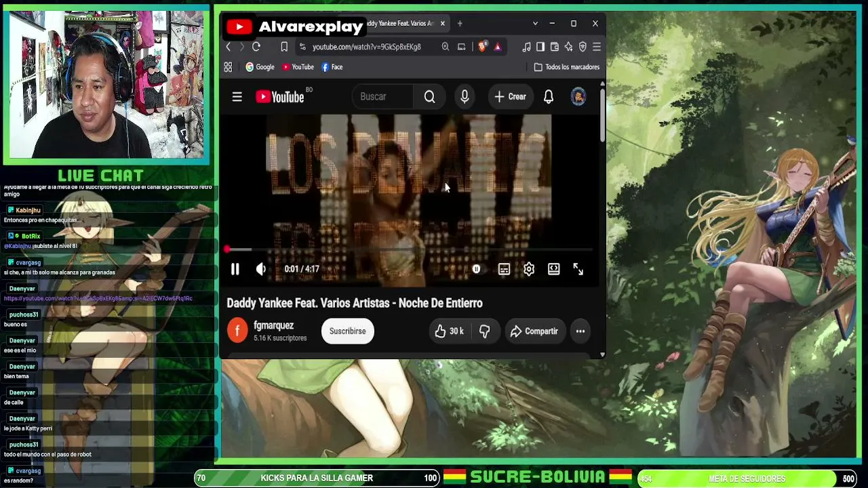The image size is (868, 488).
Task: Open more actions three-dot menu
Action: click(580, 331)
